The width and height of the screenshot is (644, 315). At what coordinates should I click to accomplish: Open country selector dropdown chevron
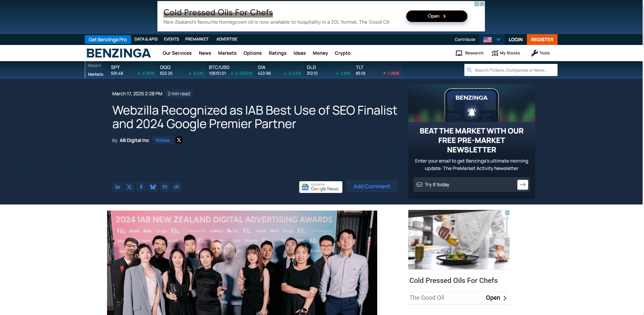[498, 40]
